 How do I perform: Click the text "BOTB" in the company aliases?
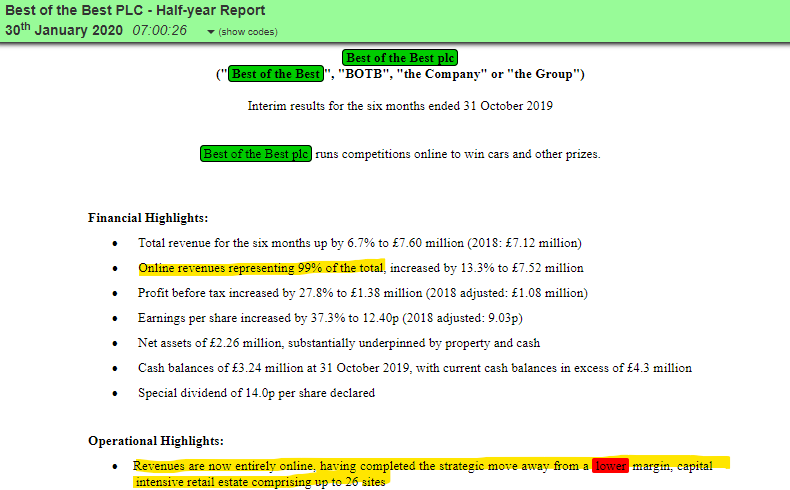[x=363, y=74]
